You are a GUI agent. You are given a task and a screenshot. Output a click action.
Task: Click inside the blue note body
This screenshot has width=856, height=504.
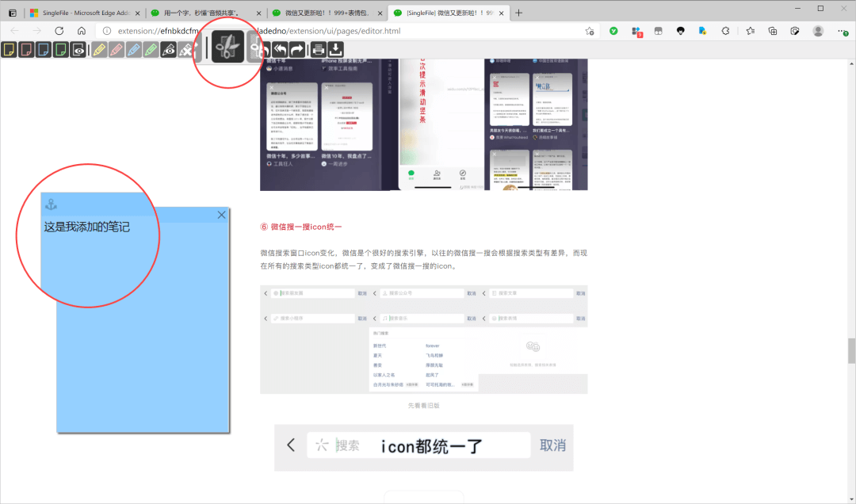click(x=143, y=327)
